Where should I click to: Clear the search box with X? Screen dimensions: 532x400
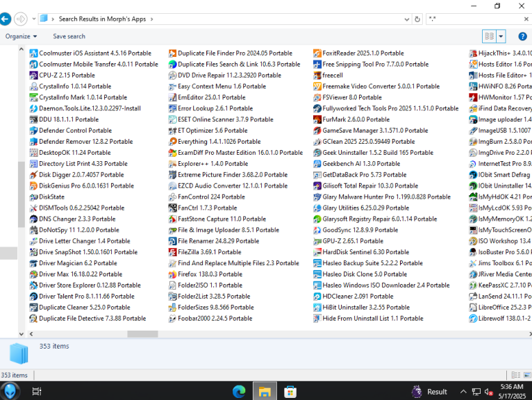pos(526,19)
